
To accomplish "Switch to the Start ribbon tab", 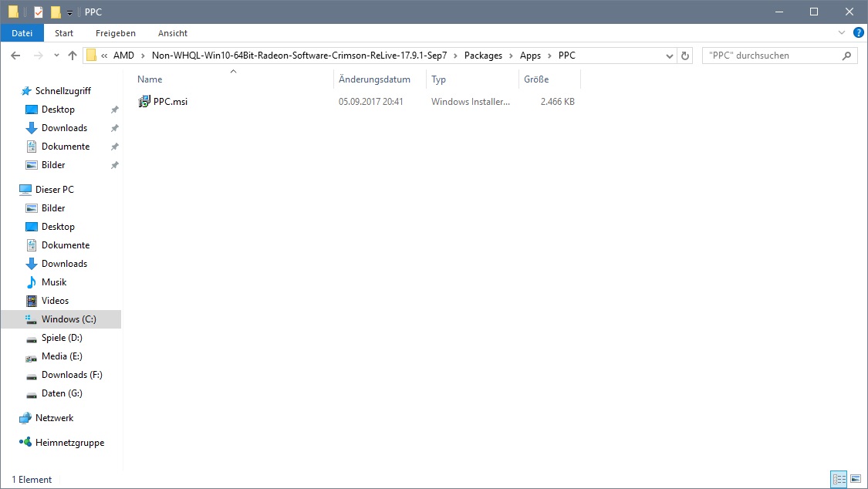I will click(64, 33).
